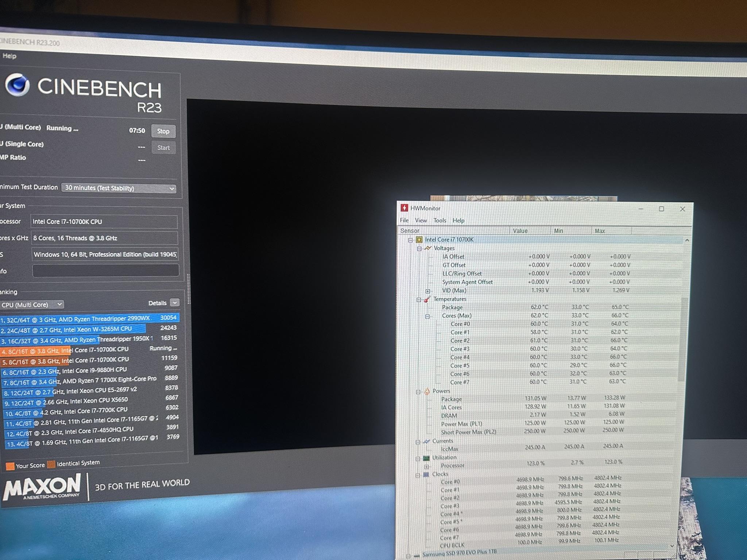This screenshot has height=560, width=747.
Task: Open the Tools menu in HWMonitor
Action: [x=440, y=220]
